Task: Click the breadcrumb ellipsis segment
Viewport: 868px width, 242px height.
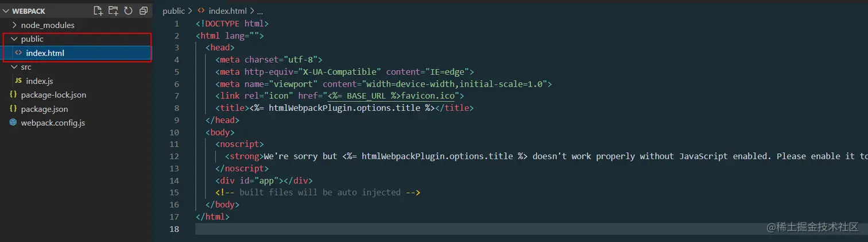Action: (x=260, y=11)
